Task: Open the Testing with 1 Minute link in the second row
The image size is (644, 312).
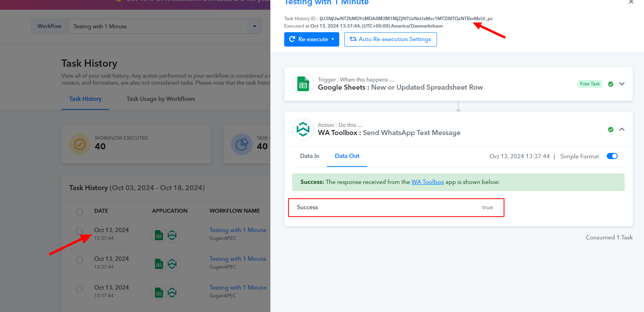Action: 238,259
